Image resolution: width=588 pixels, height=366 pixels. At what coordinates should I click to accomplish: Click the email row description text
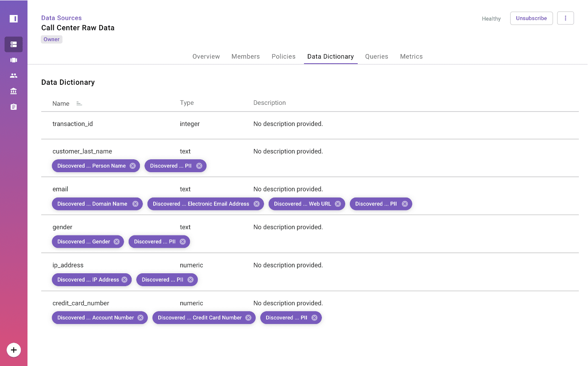coord(288,189)
